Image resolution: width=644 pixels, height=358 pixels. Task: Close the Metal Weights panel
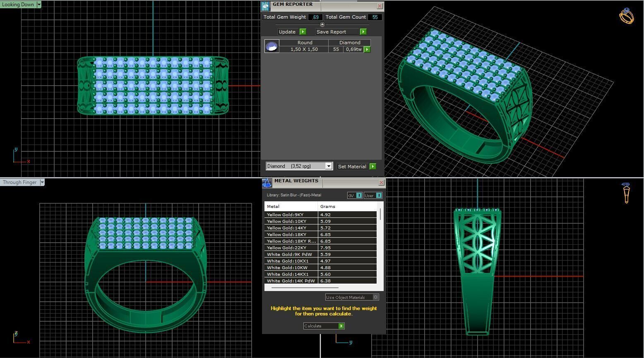point(381,182)
